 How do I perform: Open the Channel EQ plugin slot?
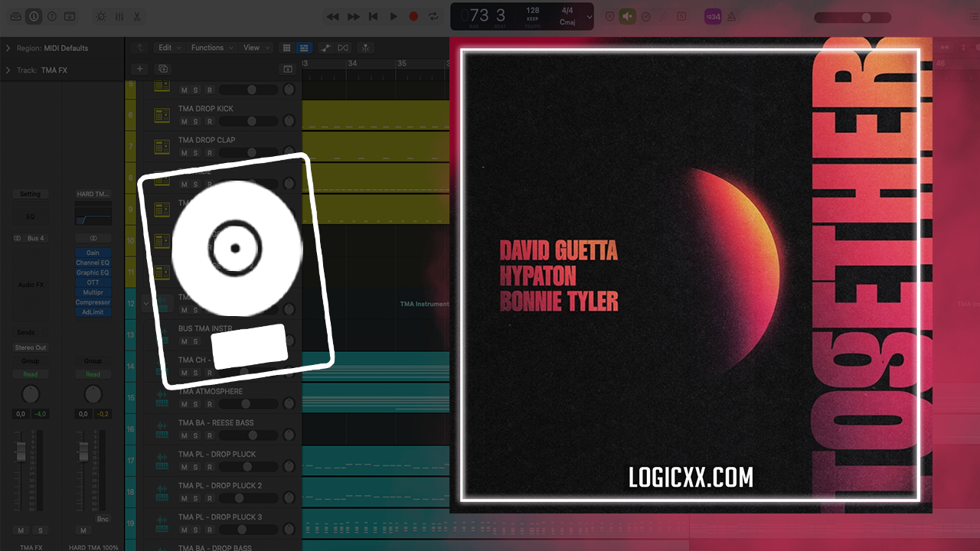(x=93, y=262)
